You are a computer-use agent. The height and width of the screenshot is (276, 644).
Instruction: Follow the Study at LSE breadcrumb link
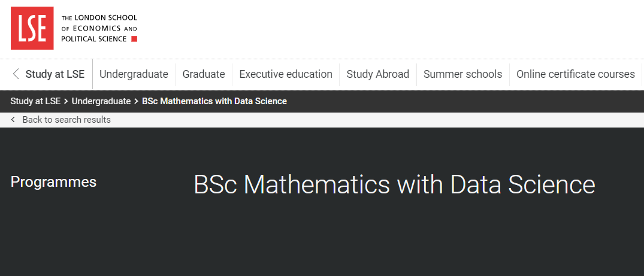[35, 101]
